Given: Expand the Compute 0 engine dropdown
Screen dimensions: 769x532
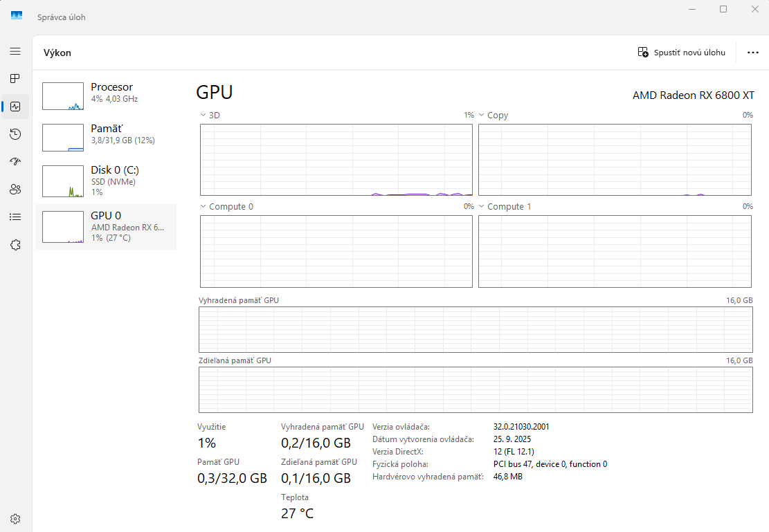Looking at the screenshot, I should [203, 205].
